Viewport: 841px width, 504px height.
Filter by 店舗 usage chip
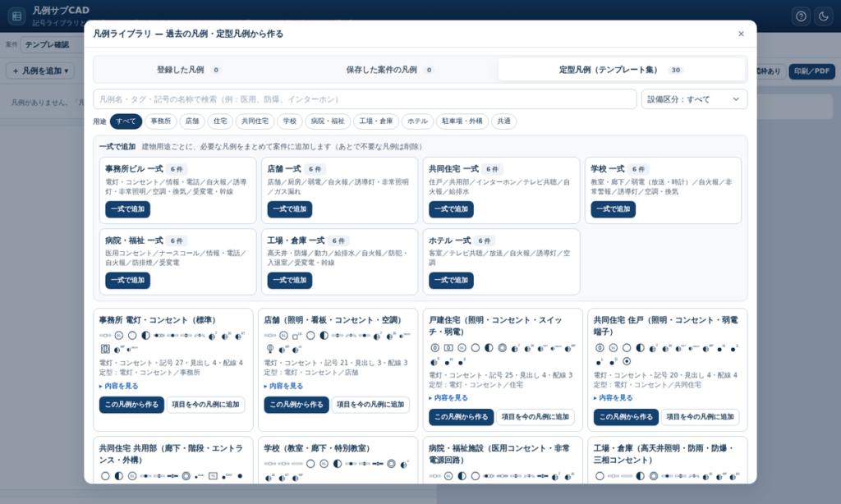tap(192, 121)
